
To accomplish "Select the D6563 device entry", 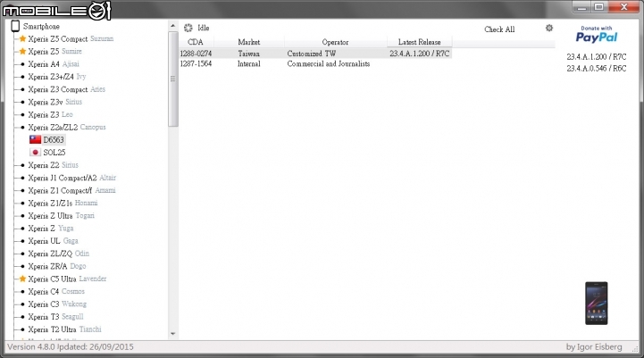I will coord(54,139).
